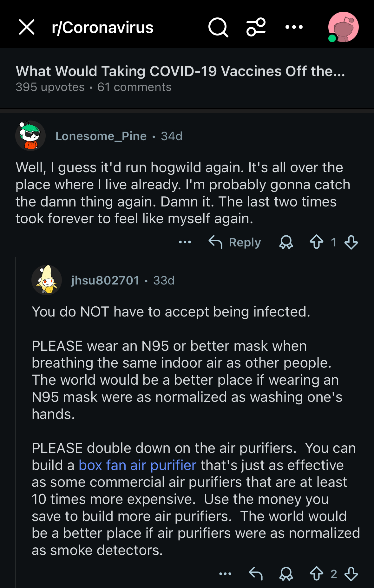Tap the post title What Would Taking COVID-19 Vaccines
374x588 pixels.
click(180, 71)
